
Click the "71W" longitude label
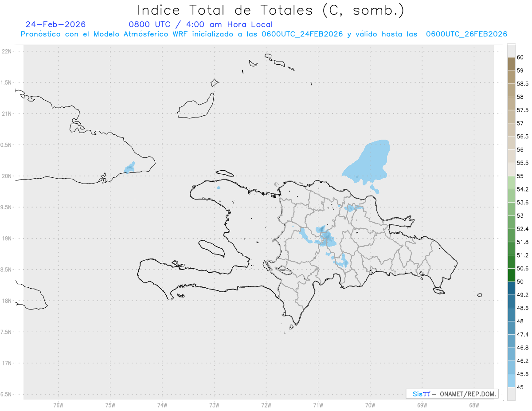point(318,405)
